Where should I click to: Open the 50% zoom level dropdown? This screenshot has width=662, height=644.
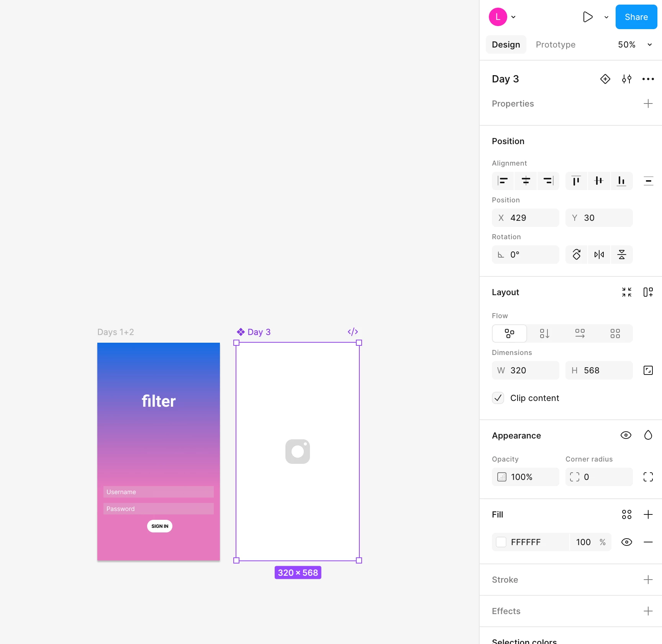634,44
